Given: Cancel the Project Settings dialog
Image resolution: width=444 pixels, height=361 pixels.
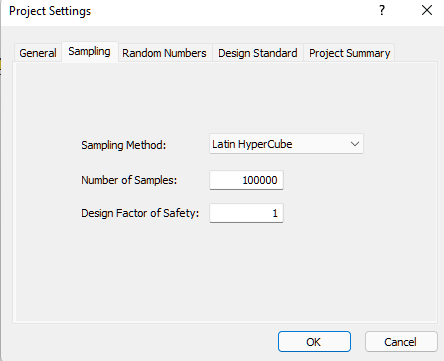Looking at the screenshot, I should click(x=401, y=342).
